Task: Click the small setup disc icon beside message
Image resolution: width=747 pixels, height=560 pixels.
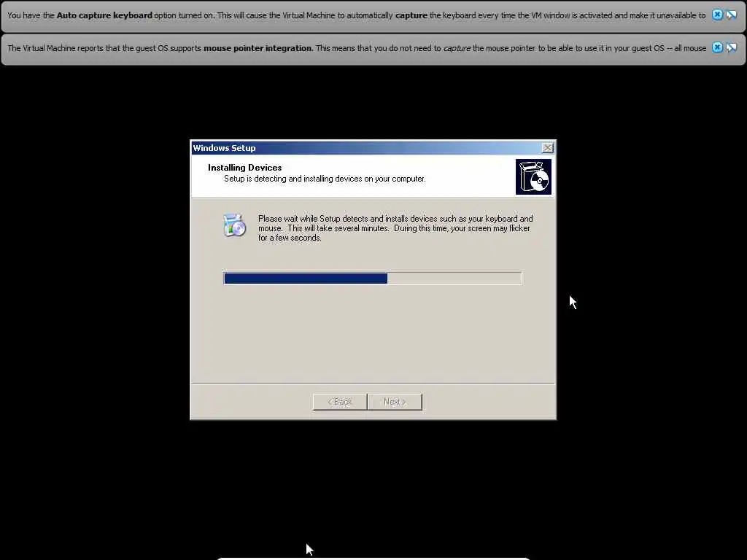Action: coord(234,225)
